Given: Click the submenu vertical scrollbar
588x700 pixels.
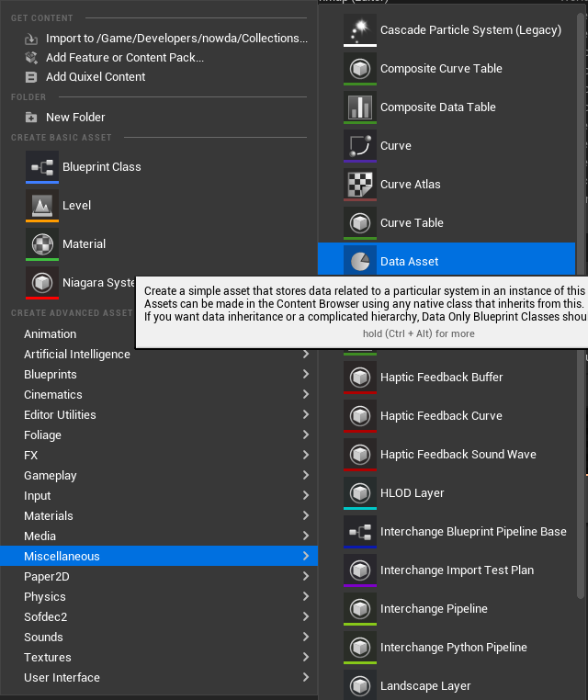Looking at the screenshot, I should pyautogui.click(x=581, y=306).
